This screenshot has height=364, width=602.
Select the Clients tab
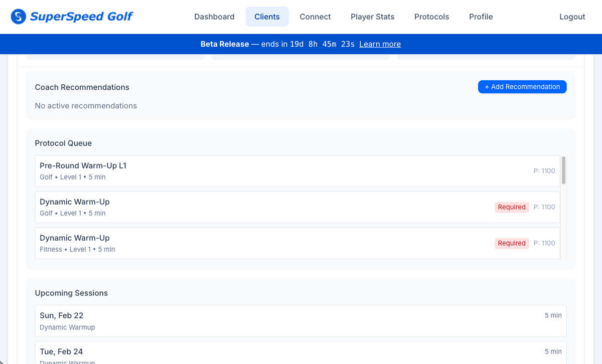click(267, 17)
